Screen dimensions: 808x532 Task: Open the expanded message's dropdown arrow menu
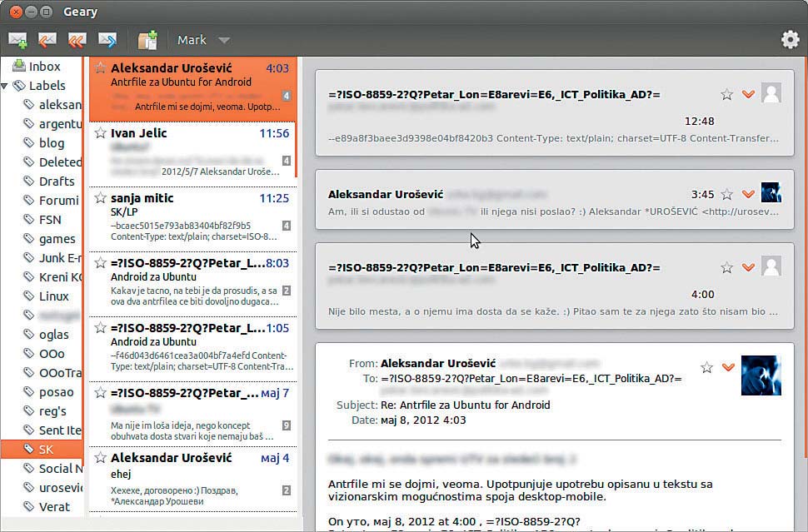coord(728,367)
